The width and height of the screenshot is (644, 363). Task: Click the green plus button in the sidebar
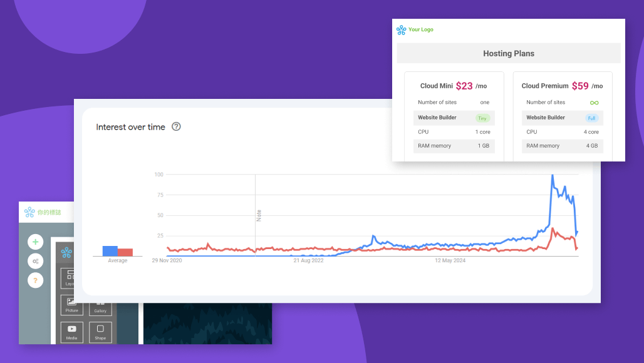click(35, 242)
